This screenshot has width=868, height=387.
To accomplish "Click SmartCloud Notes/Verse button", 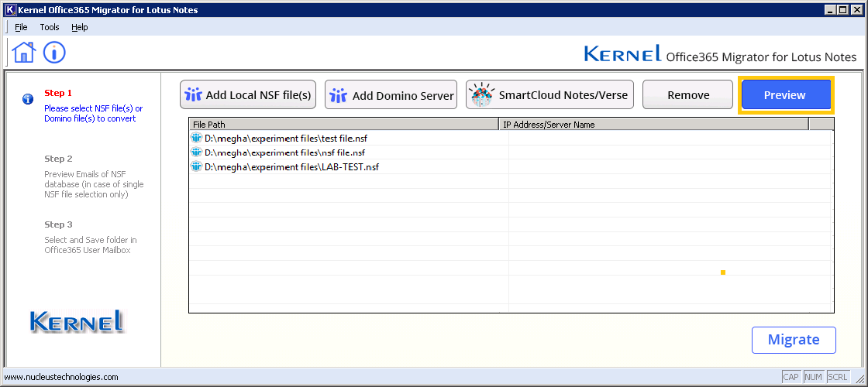I will pos(550,94).
